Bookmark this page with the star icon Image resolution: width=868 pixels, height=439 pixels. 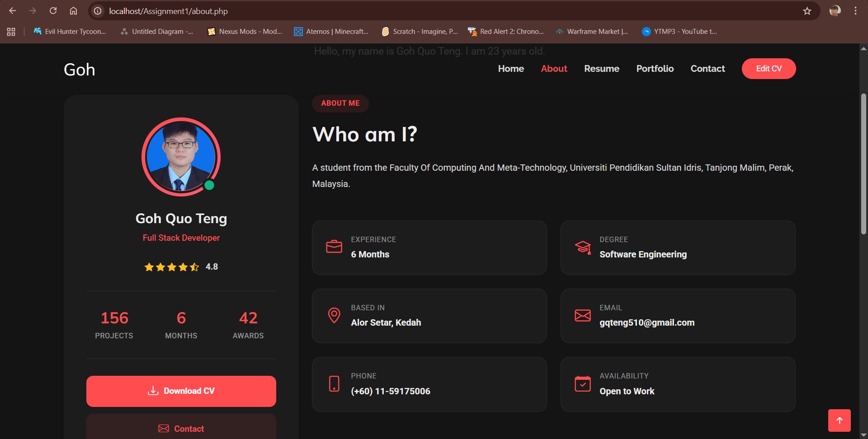(807, 11)
